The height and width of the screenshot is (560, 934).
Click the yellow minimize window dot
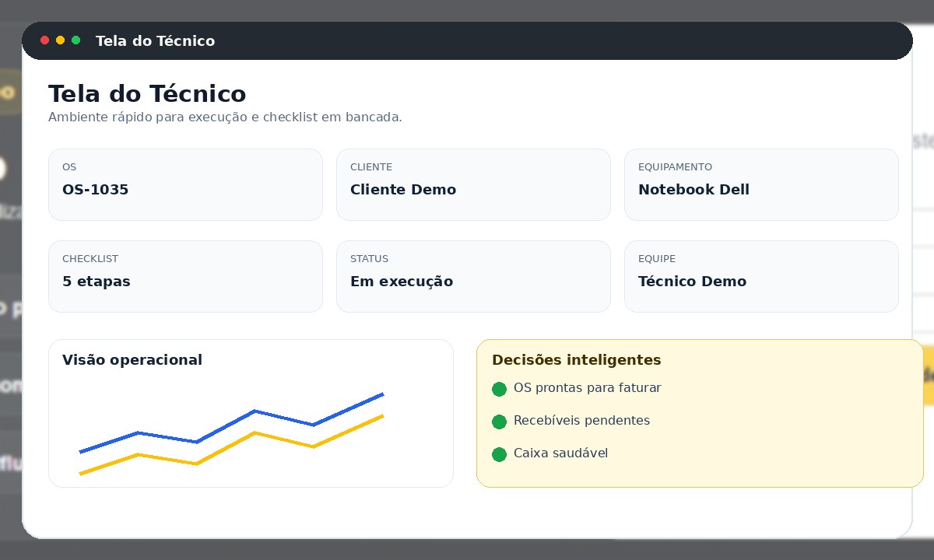point(60,40)
